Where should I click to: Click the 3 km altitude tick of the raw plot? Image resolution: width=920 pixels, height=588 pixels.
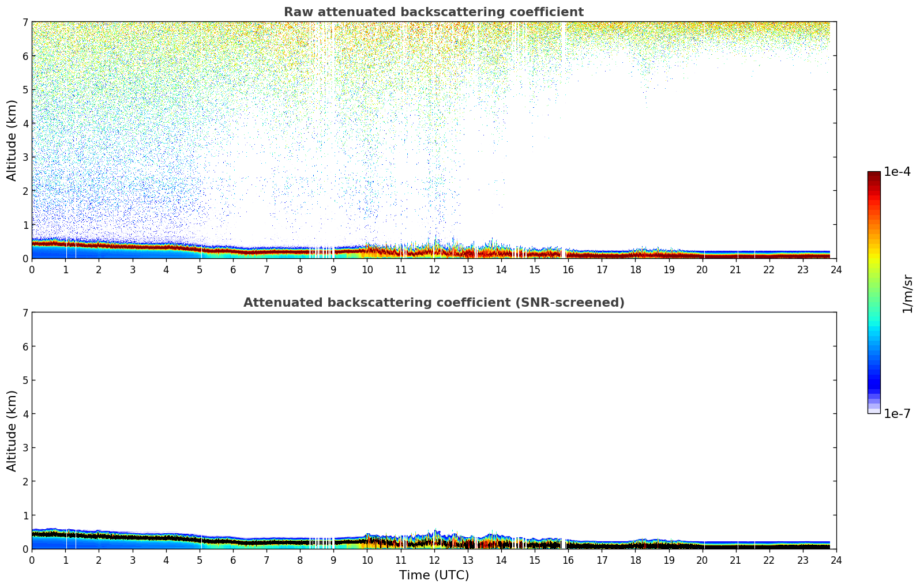tap(25, 157)
